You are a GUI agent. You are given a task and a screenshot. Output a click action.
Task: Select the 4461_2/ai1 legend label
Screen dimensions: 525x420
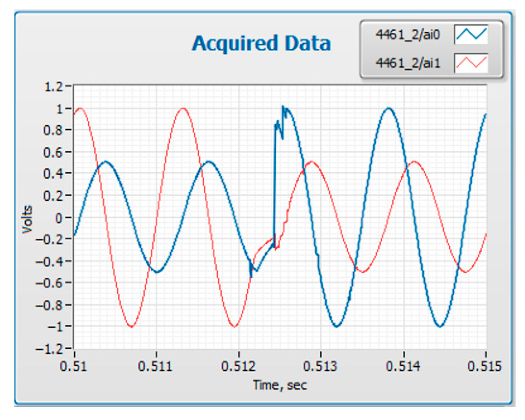click(408, 63)
